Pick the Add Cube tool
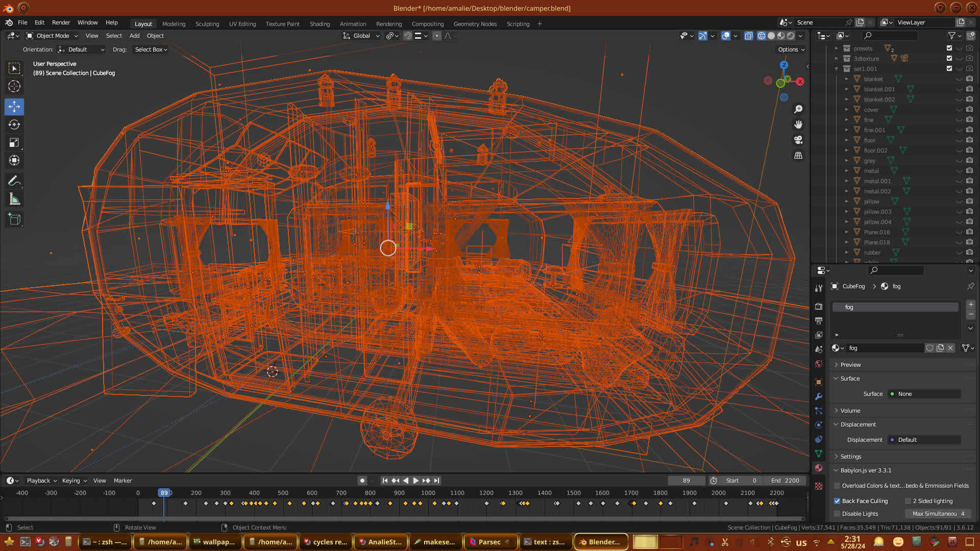The image size is (980, 551). pos(14,219)
